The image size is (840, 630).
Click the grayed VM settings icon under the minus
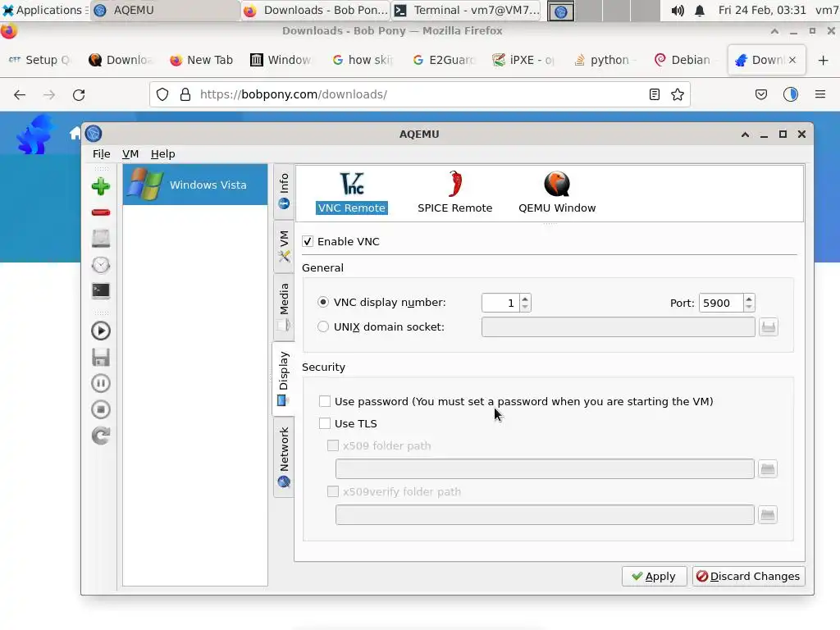tap(101, 239)
